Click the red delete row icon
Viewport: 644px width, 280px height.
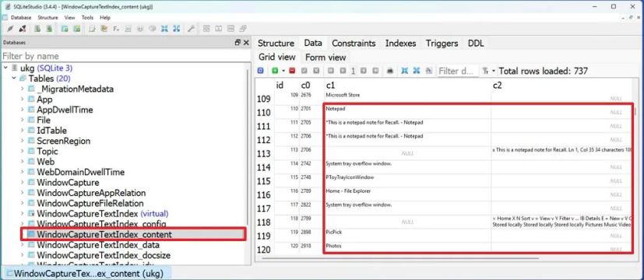pos(292,71)
